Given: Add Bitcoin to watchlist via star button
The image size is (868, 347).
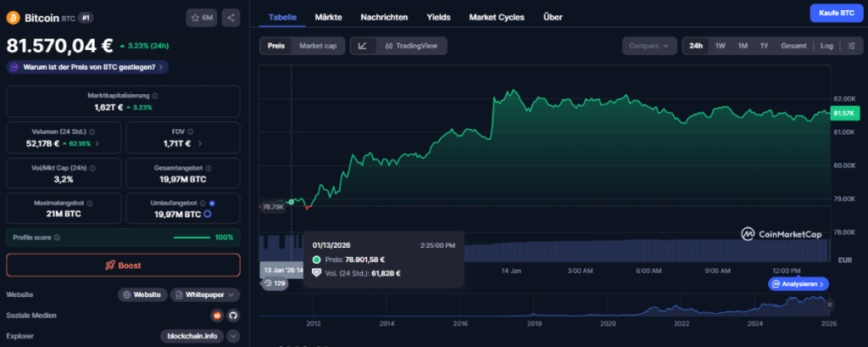Looking at the screenshot, I should pos(202,18).
